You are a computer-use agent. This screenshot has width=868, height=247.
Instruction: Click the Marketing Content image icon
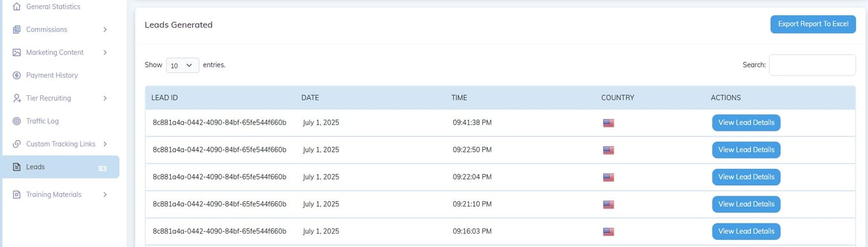17,52
